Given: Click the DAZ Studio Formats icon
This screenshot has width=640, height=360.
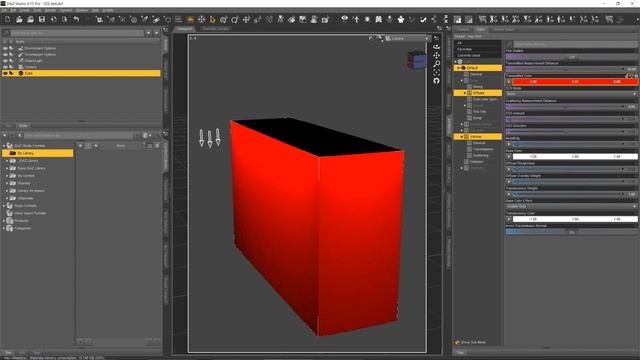Looking at the screenshot, I should 9,146.
